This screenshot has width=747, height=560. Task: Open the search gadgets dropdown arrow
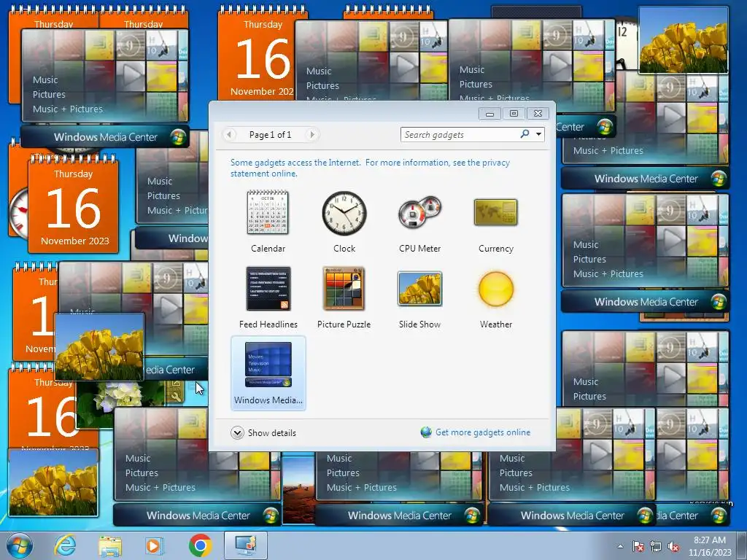(x=539, y=134)
